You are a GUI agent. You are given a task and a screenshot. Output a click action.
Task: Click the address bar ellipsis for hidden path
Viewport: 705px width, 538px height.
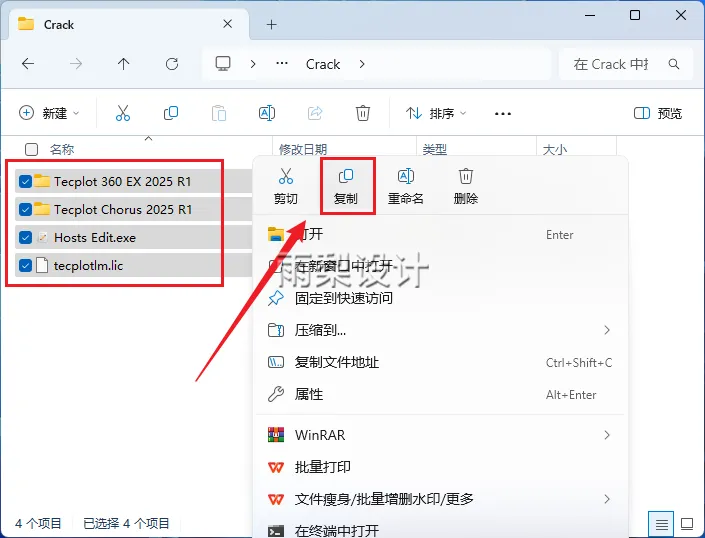(x=282, y=63)
